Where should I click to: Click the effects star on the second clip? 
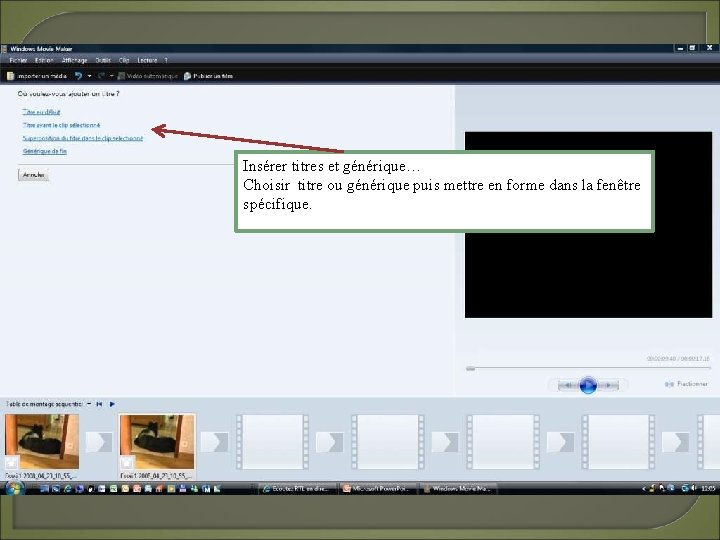pyautogui.click(x=127, y=462)
